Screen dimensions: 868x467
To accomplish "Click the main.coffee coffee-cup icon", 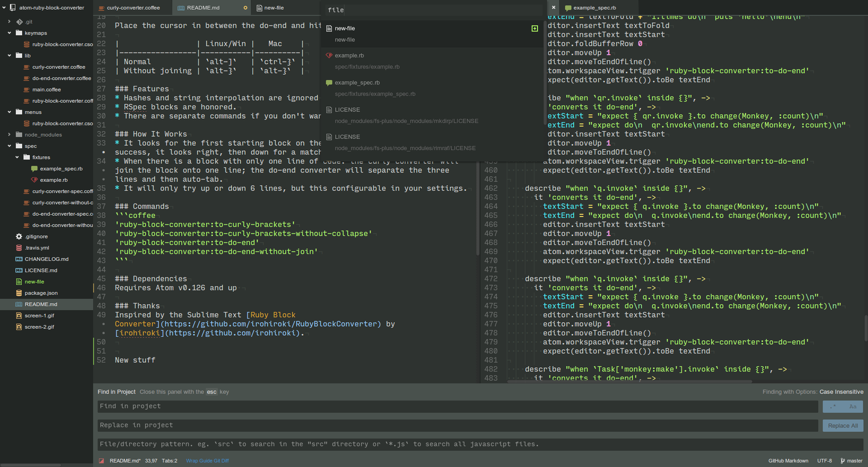I will (x=27, y=89).
